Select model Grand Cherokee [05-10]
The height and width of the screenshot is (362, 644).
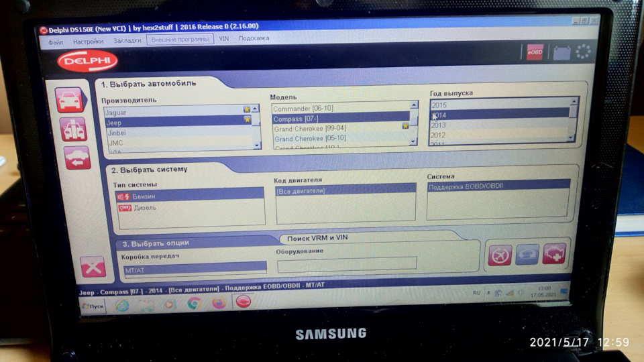(341, 138)
